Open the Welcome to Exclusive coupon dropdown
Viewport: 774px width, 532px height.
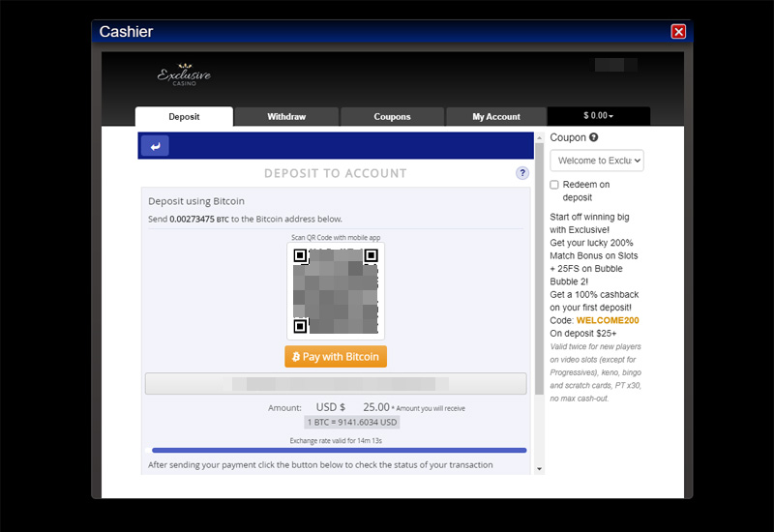[x=597, y=161]
